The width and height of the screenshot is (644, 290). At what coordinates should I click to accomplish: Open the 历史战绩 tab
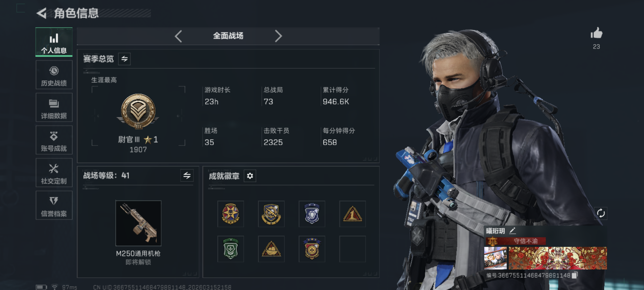54,75
